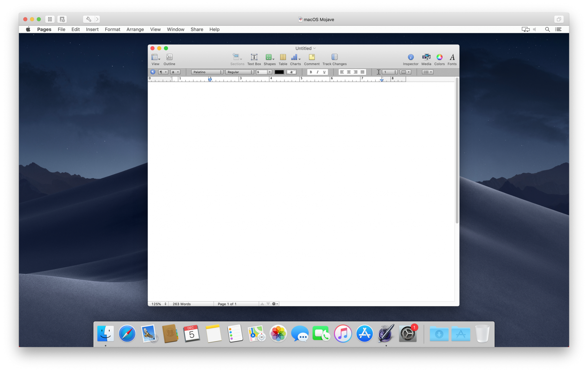This screenshot has height=372, width=588.
Task: Open Finder from the Dock
Action: pos(106,334)
